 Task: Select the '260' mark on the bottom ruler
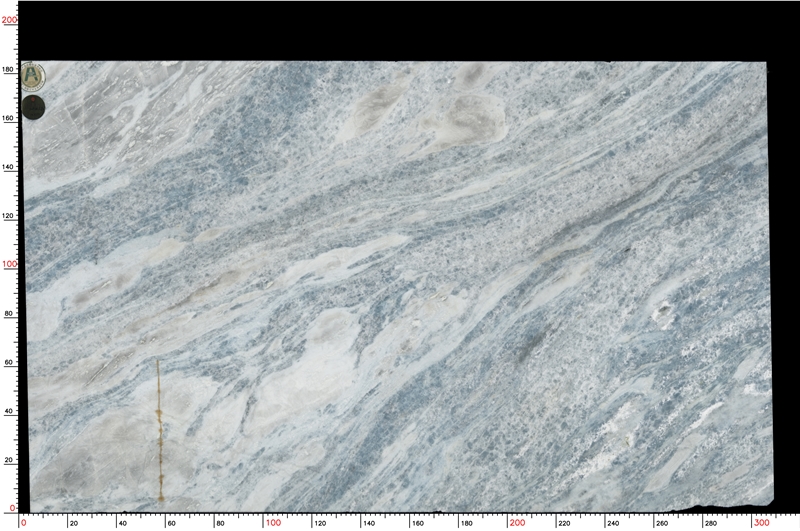click(x=662, y=523)
